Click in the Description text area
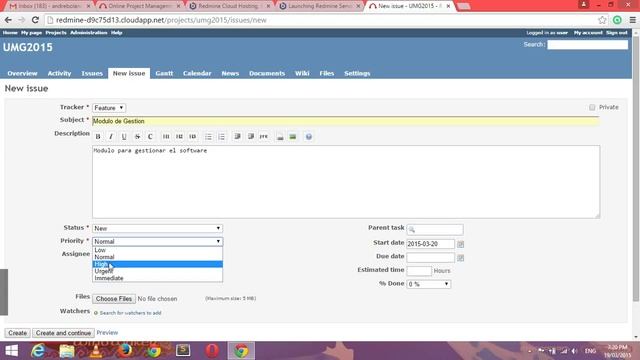640x360 pixels. (346, 182)
